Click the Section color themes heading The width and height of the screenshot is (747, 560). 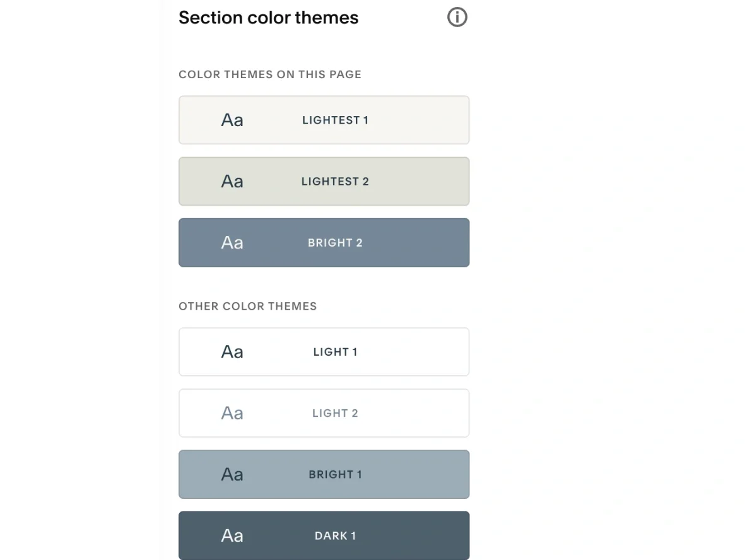(x=268, y=18)
